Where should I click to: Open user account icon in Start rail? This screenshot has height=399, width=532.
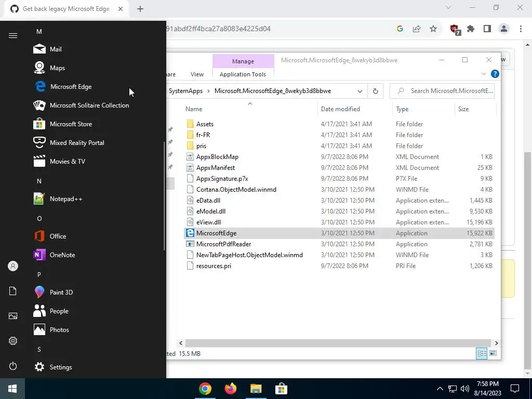click(13, 266)
